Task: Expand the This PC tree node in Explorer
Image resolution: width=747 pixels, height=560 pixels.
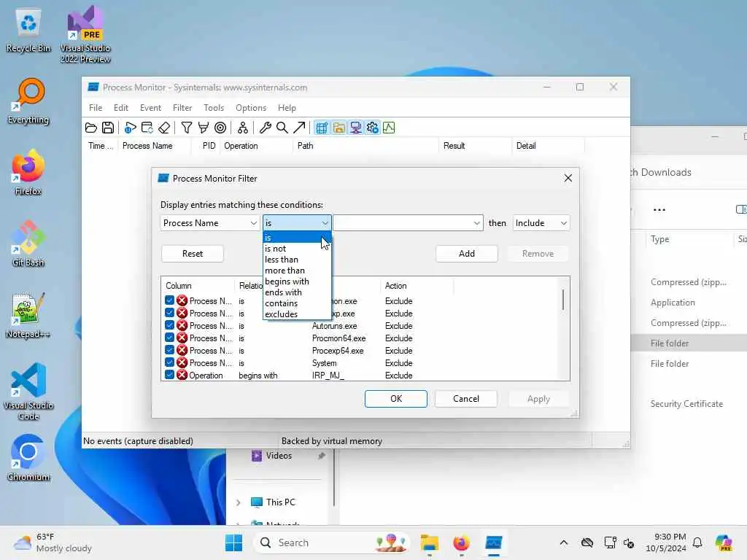Action: tap(239, 502)
